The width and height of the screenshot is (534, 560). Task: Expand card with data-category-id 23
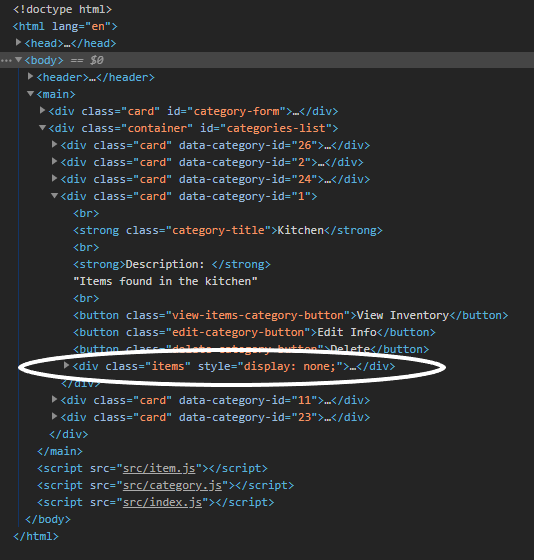click(54, 416)
